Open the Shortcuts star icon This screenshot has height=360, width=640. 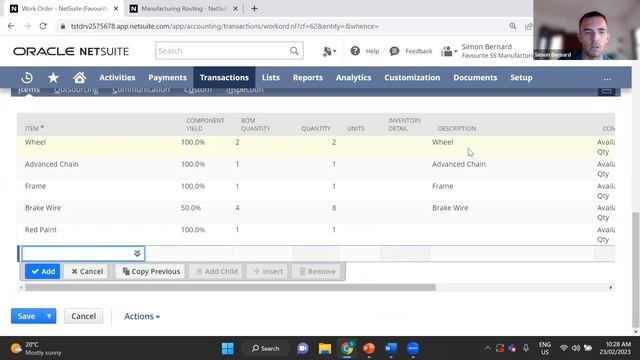(x=53, y=78)
